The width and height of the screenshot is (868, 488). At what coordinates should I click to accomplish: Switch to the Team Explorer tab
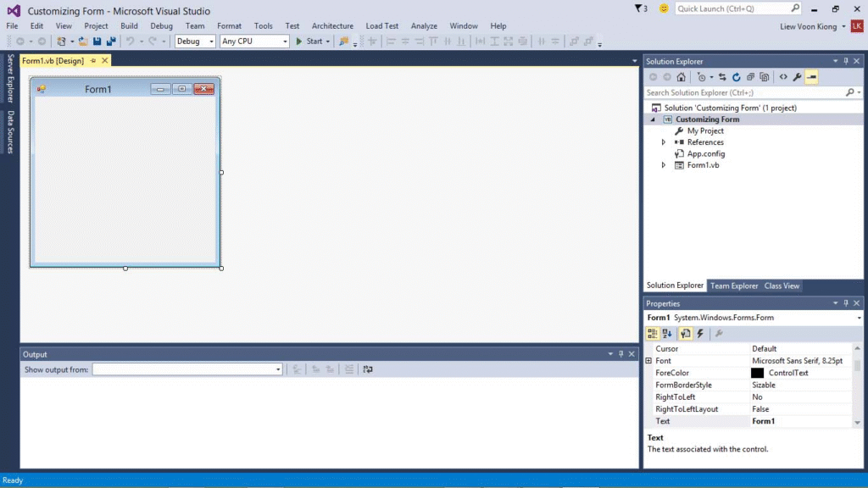[734, 286]
